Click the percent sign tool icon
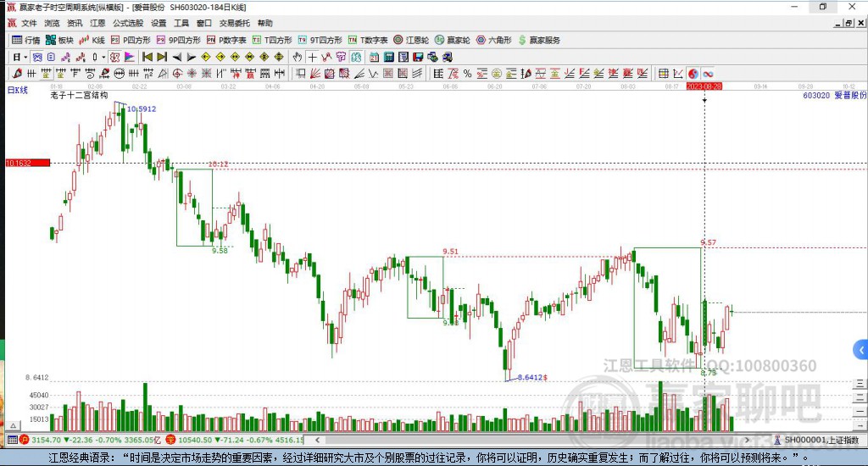This screenshot has width=868, height=466. point(467,73)
